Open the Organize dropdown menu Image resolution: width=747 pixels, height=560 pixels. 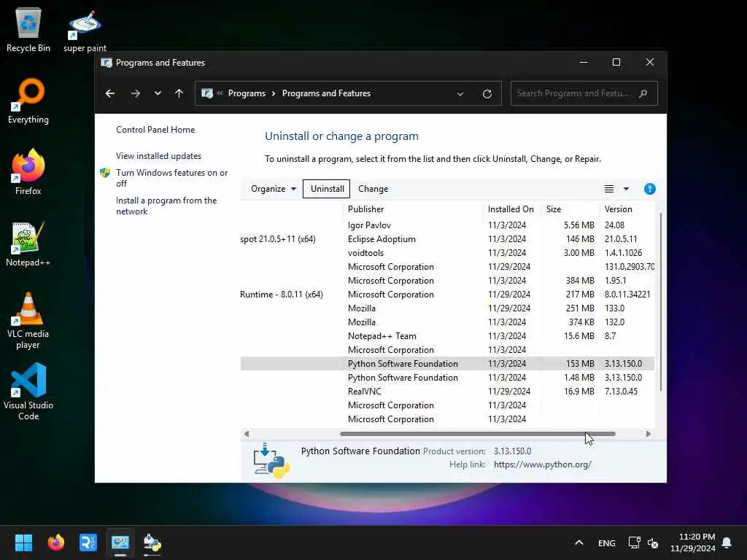273,189
